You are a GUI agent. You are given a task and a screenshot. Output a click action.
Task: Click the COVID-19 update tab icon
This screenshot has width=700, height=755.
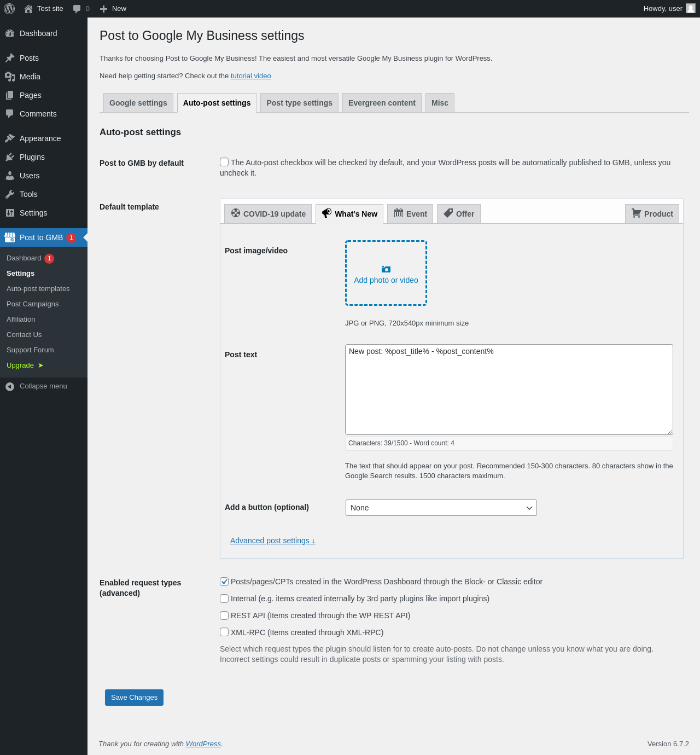coord(236,213)
